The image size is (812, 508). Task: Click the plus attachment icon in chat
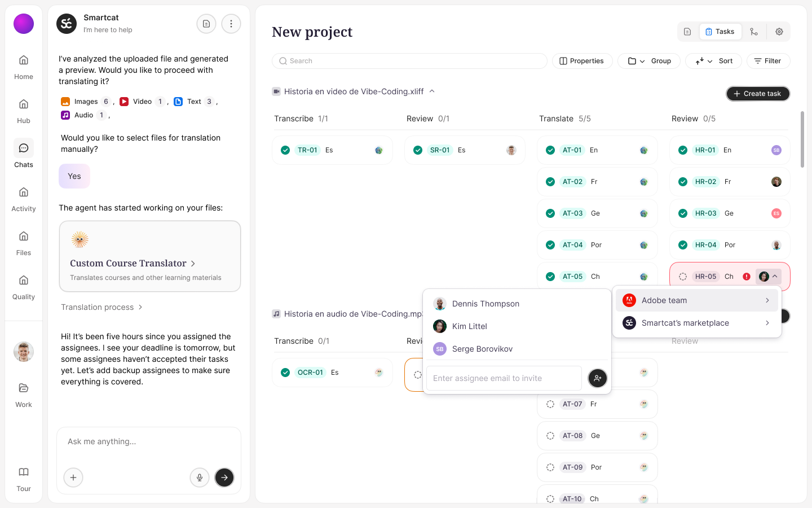coord(73,478)
